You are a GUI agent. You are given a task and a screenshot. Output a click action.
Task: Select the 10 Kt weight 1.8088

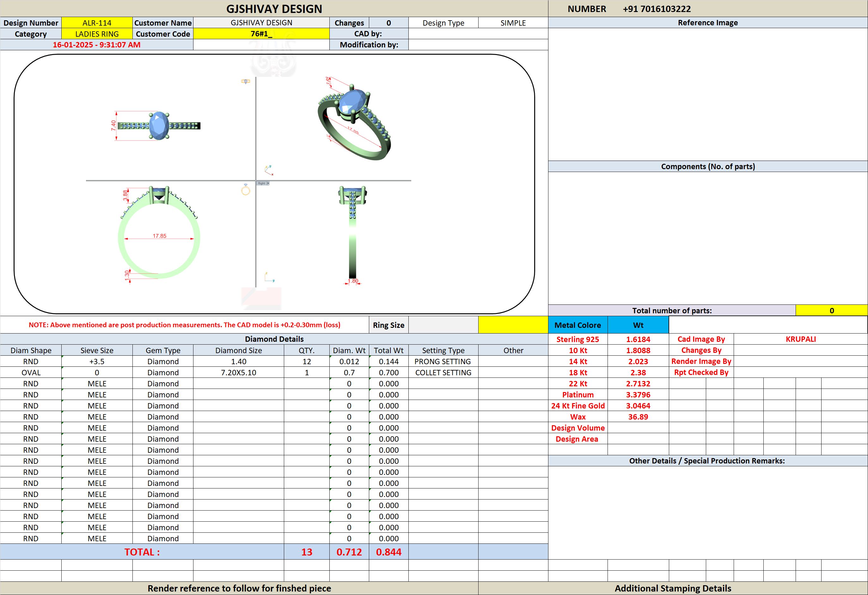coord(638,350)
